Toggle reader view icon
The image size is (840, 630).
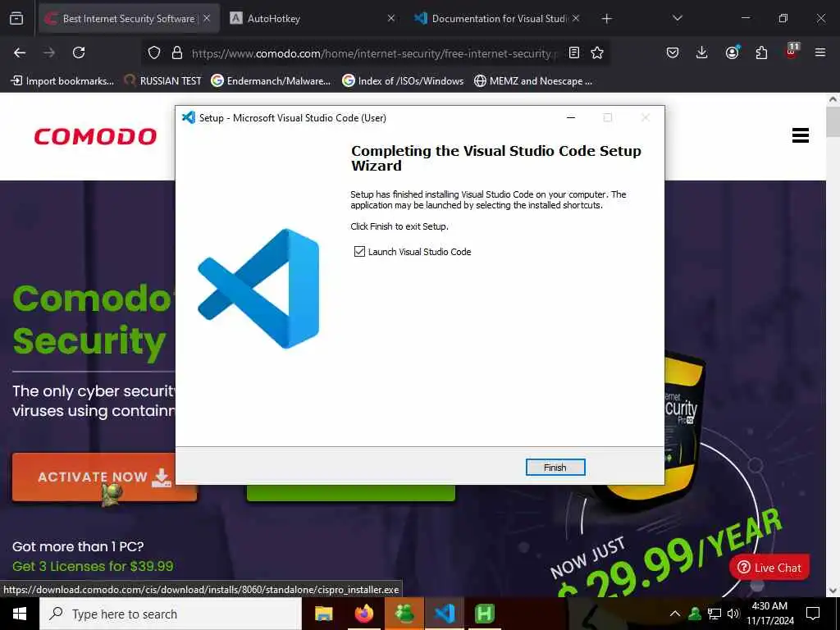click(573, 52)
